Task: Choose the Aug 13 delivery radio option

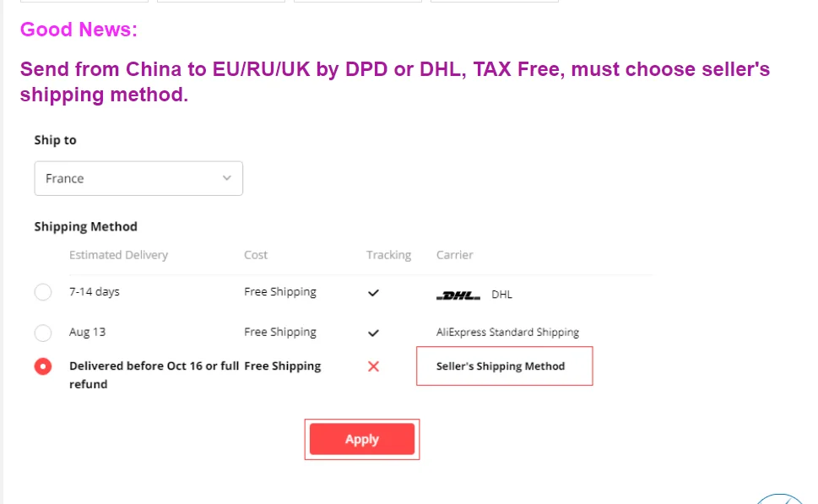Action: pyautogui.click(x=43, y=333)
